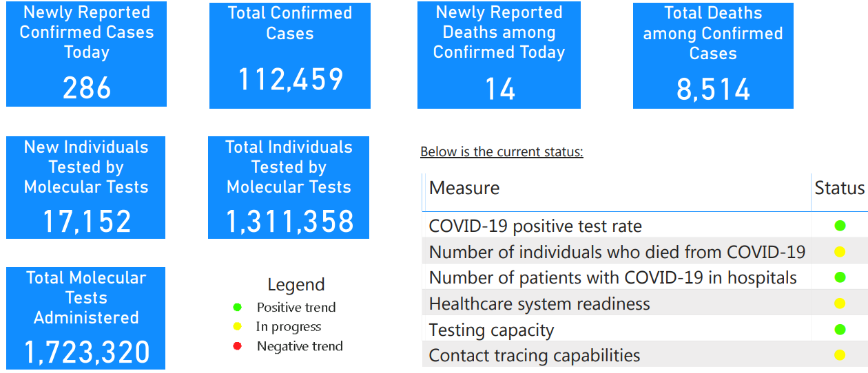Click the green Positive trend legend dot
This screenshot has width=868, height=373.
[x=238, y=308]
